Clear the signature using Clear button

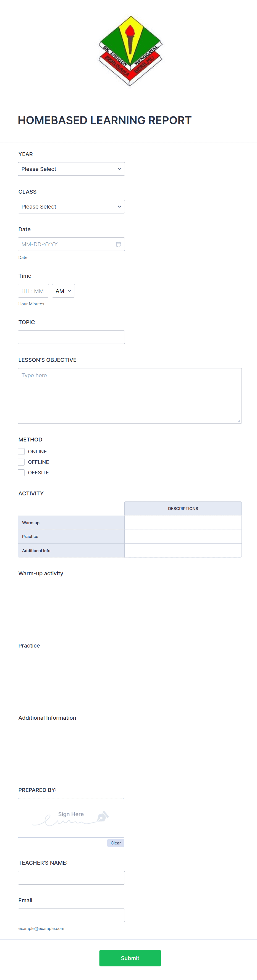coord(116,843)
